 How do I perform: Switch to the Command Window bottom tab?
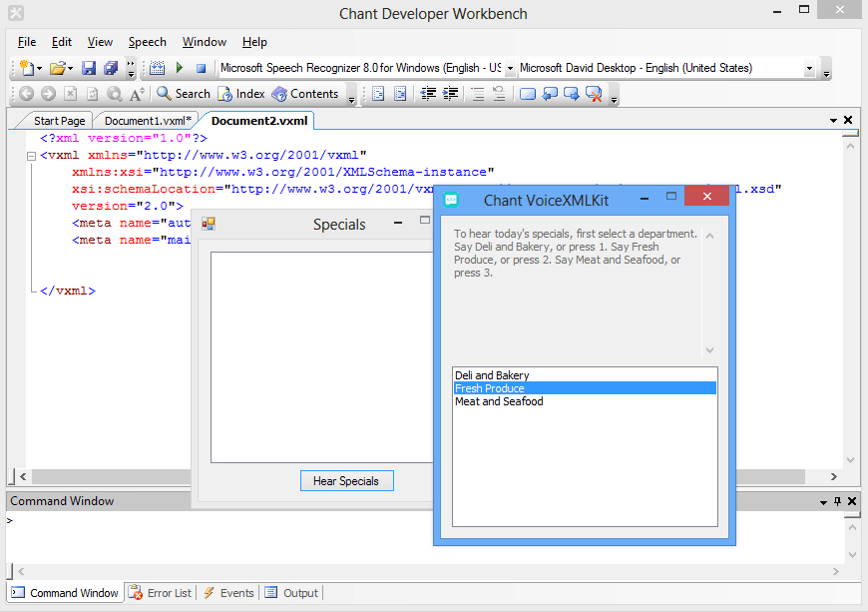pos(65,593)
